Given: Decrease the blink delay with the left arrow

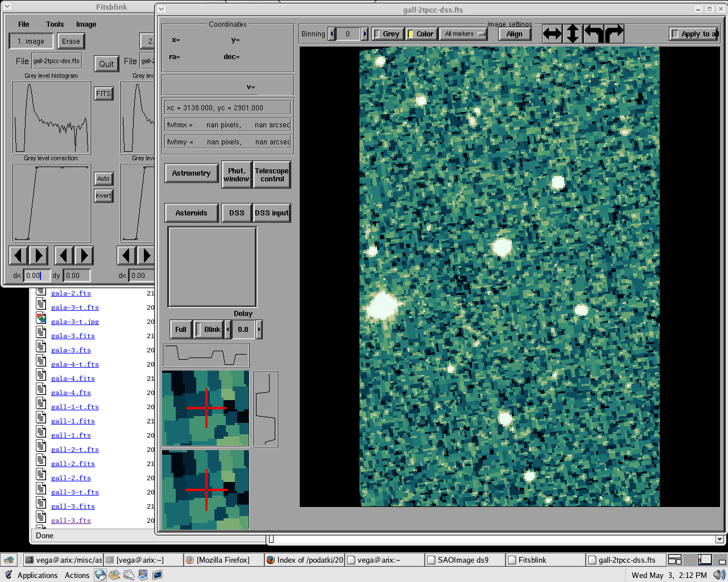Looking at the screenshot, I should click(228, 330).
